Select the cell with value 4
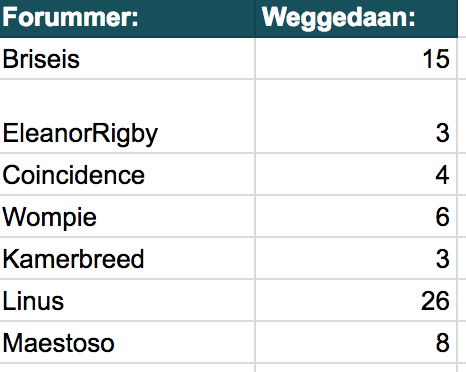This screenshot has height=372, width=466. [356, 174]
